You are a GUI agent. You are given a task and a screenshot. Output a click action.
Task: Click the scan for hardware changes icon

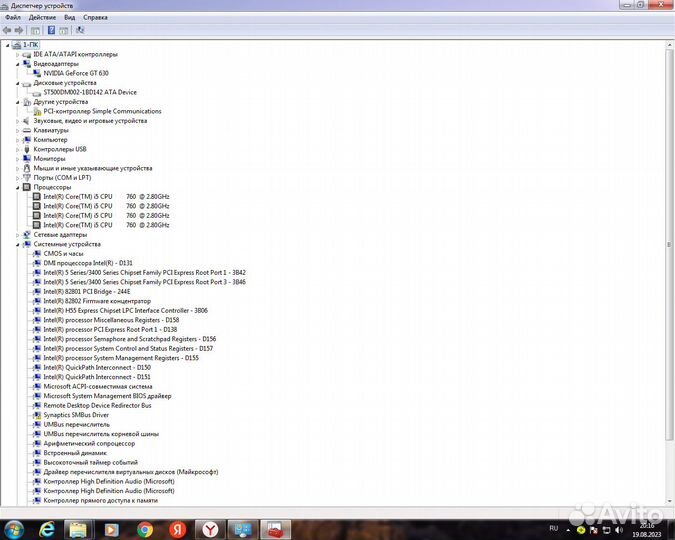(x=80, y=30)
